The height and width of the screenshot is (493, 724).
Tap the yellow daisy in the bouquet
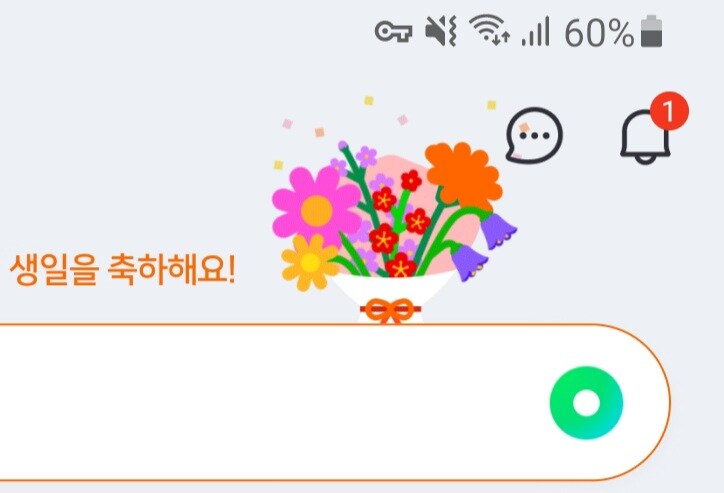(x=310, y=262)
